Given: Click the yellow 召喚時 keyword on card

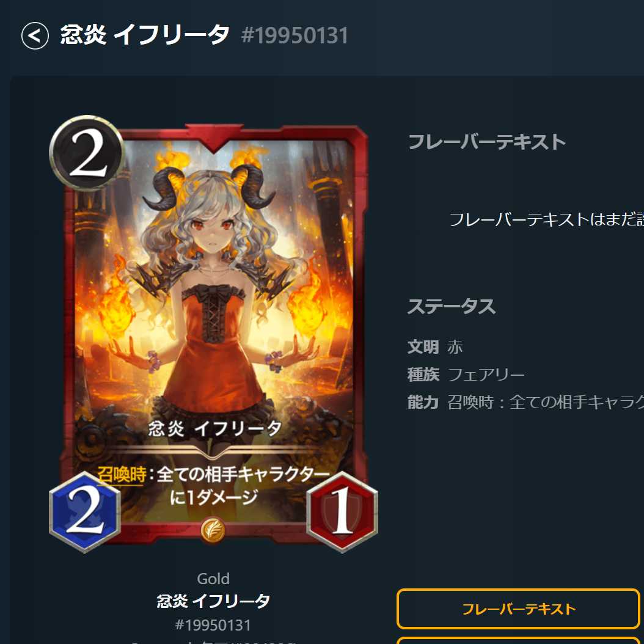Looking at the screenshot, I should pyautogui.click(x=122, y=474).
